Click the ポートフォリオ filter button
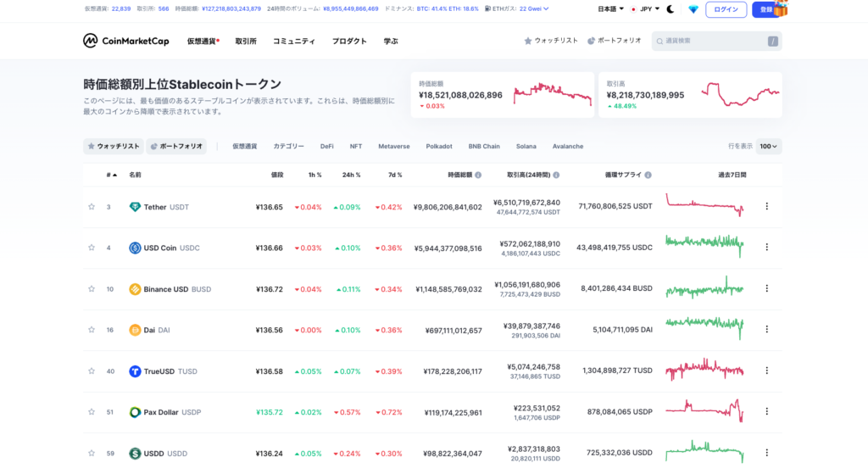This screenshot has height=474, width=868. 176,146
